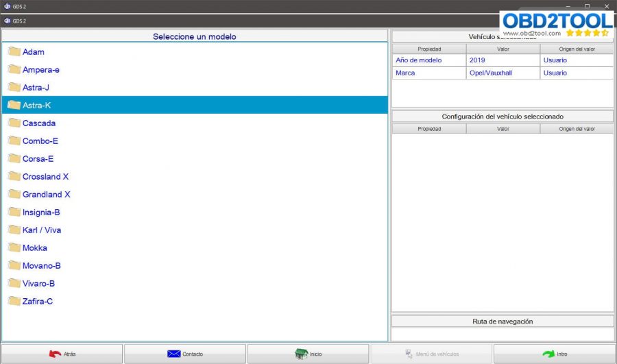Screen dimensions: 617x364
Task: Select the Astra-J model
Action: point(36,87)
